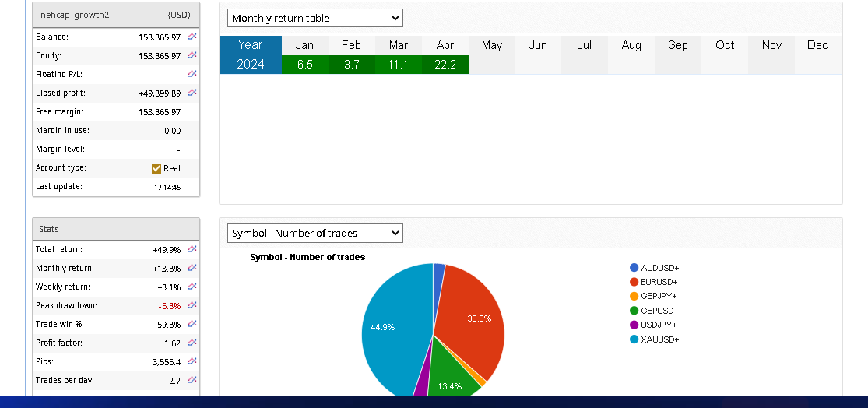
Task: Click the 22.2 April return cell
Action: pos(445,65)
